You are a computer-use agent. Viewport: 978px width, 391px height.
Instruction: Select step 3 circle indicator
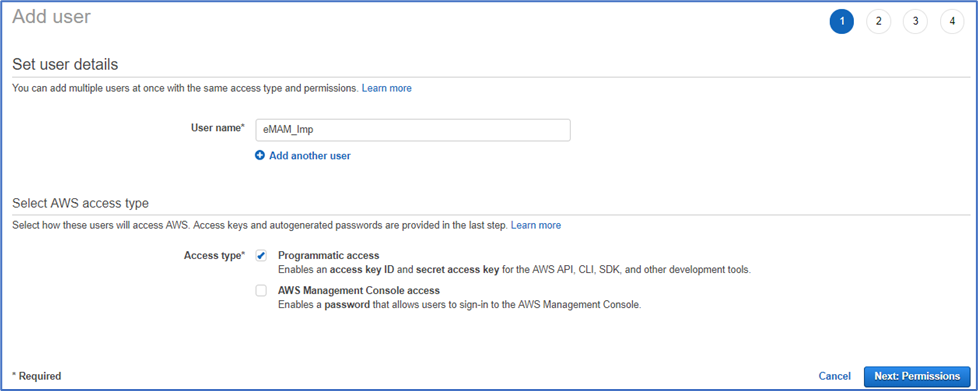click(x=915, y=21)
